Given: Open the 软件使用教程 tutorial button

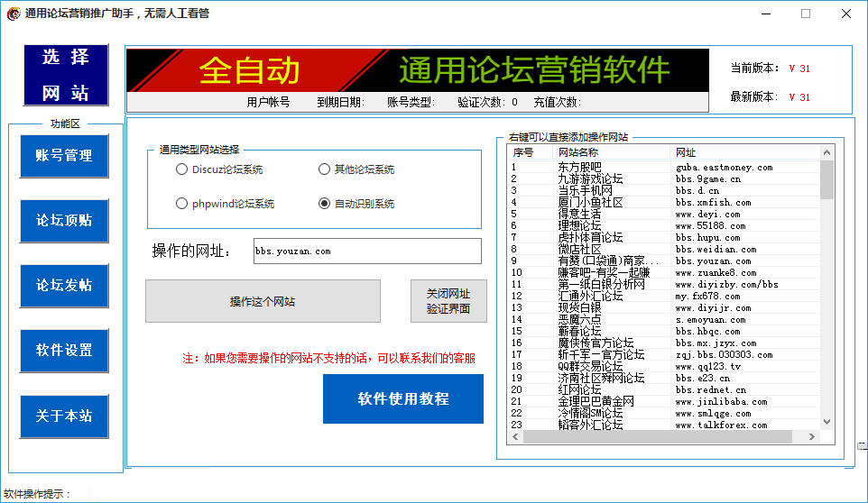Looking at the screenshot, I should 402,398.
